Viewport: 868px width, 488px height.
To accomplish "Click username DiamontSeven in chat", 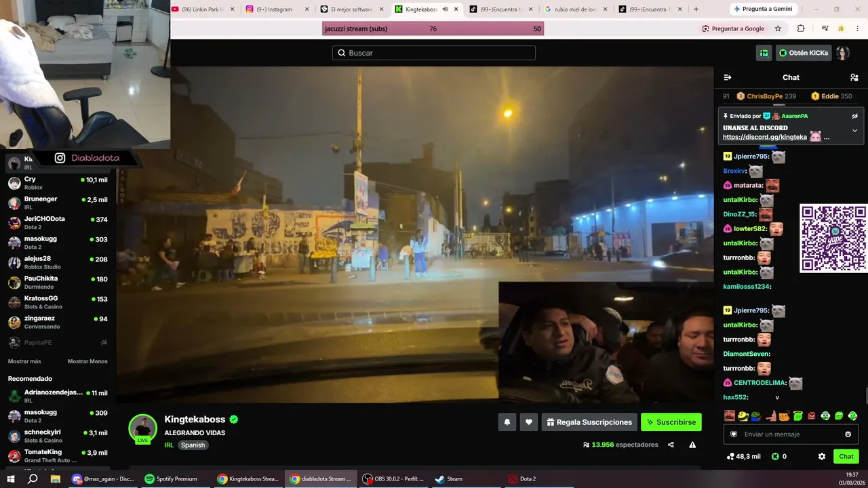I will click(747, 354).
